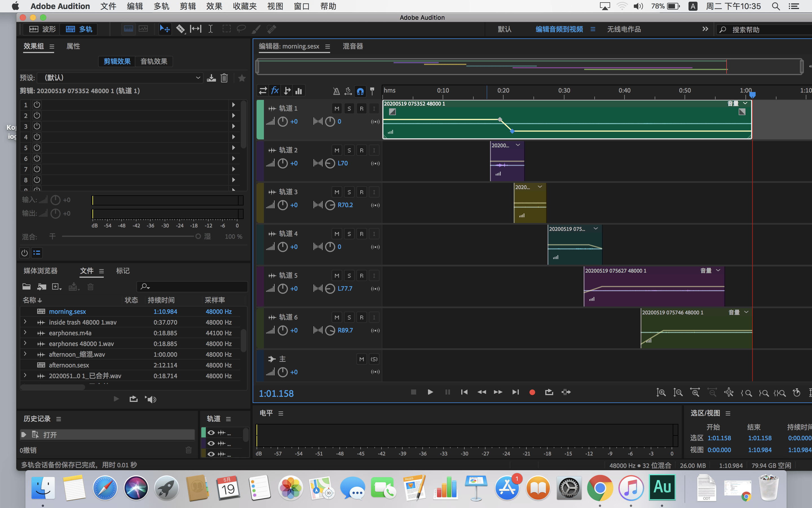Select 默认 workspace
Image resolution: width=812 pixels, height=508 pixels.
(504, 29)
